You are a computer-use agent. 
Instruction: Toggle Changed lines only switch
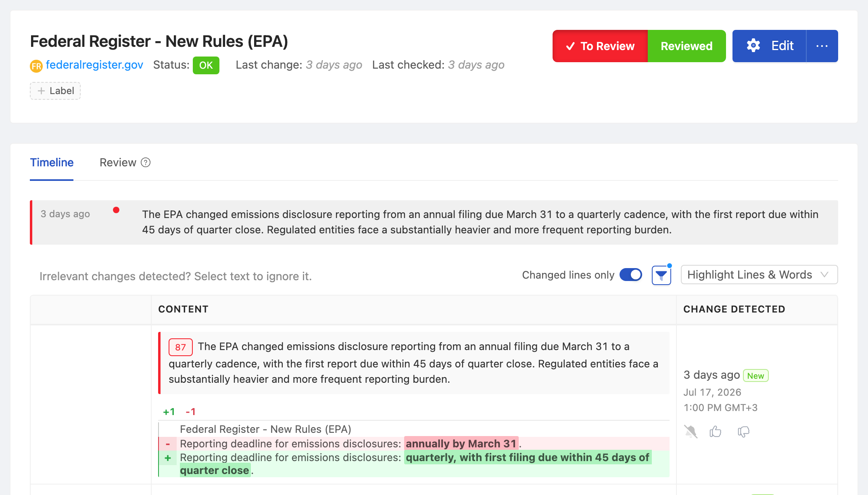[631, 275]
